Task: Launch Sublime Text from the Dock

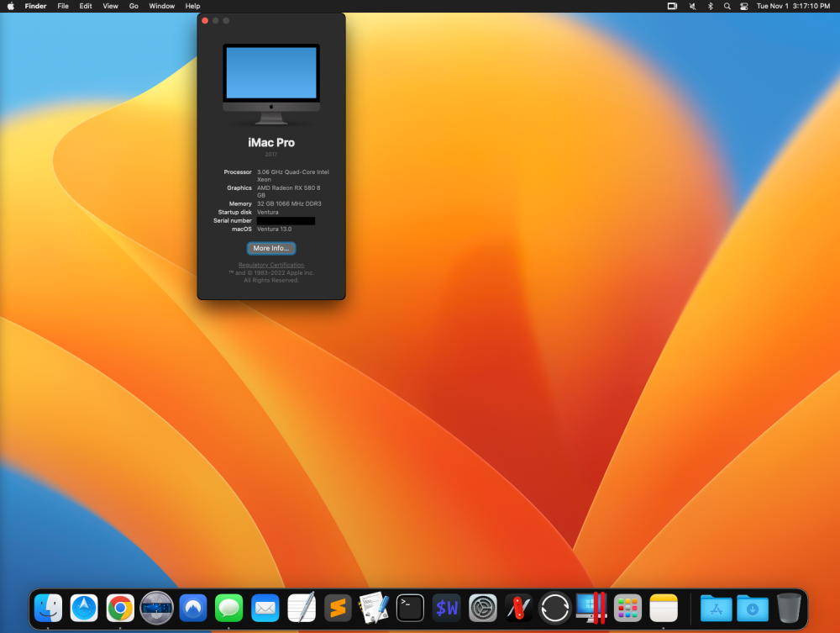Action: (338, 608)
